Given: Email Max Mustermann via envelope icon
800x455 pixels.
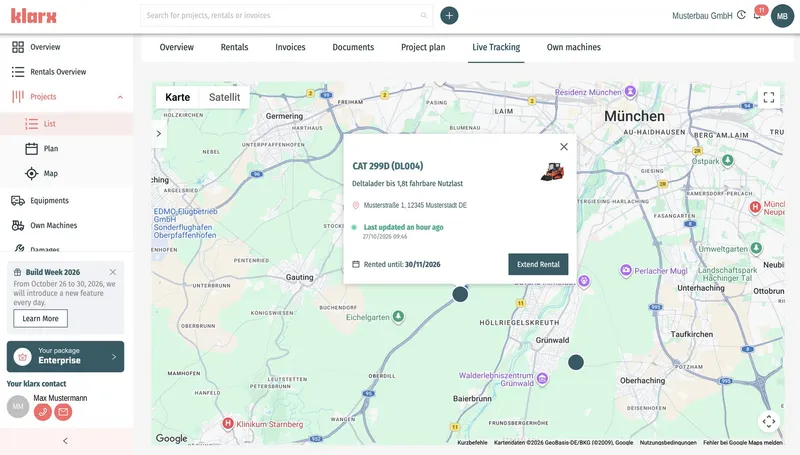Looking at the screenshot, I should [63, 412].
